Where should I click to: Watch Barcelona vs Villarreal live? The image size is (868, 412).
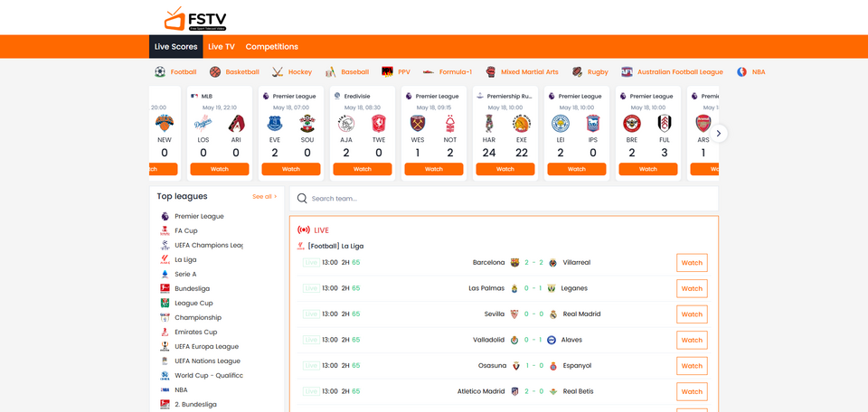(x=692, y=263)
